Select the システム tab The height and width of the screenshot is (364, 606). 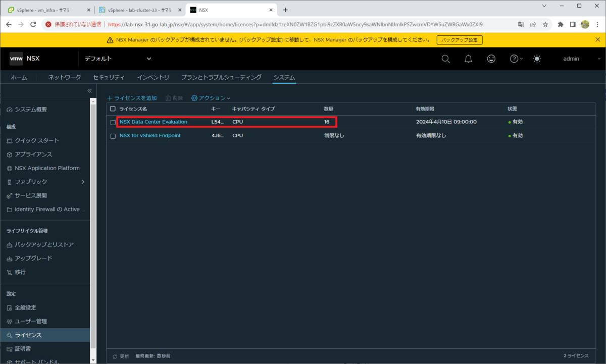tap(284, 77)
